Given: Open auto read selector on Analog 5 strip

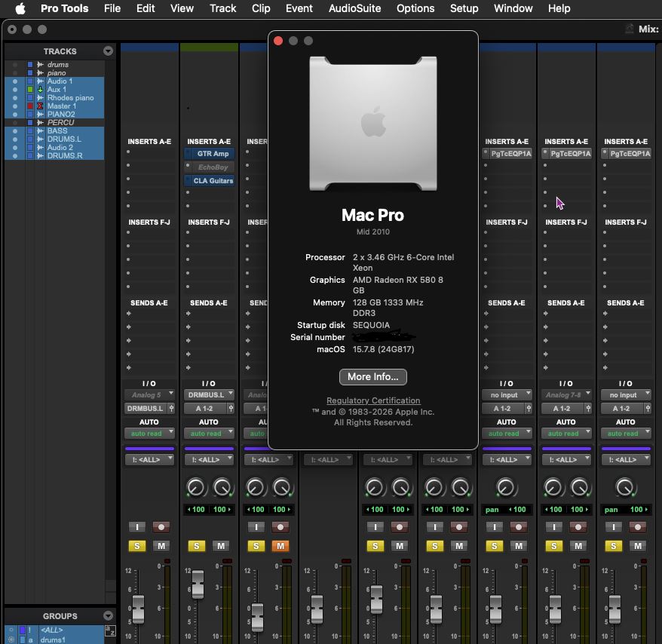Looking at the screenshot, I should (149, 434).
